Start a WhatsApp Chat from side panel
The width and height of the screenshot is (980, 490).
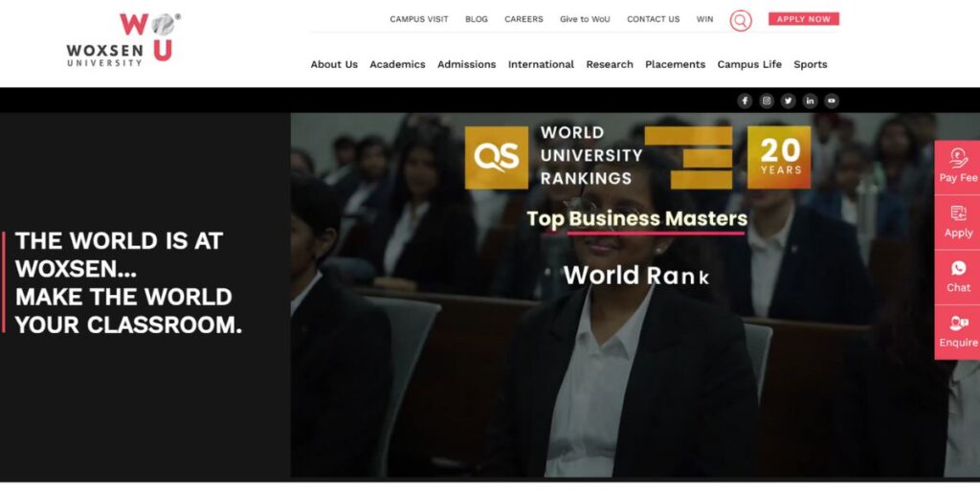pos(957,277)
